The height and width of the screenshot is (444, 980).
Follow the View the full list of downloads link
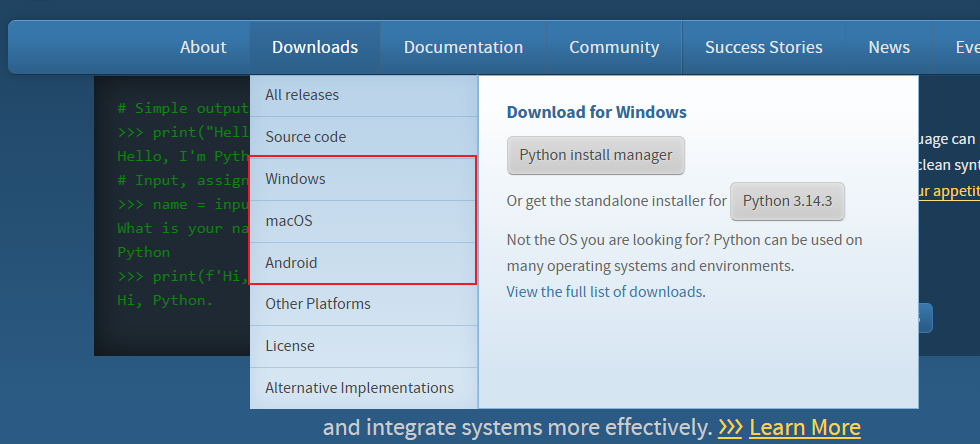(603, 292)
